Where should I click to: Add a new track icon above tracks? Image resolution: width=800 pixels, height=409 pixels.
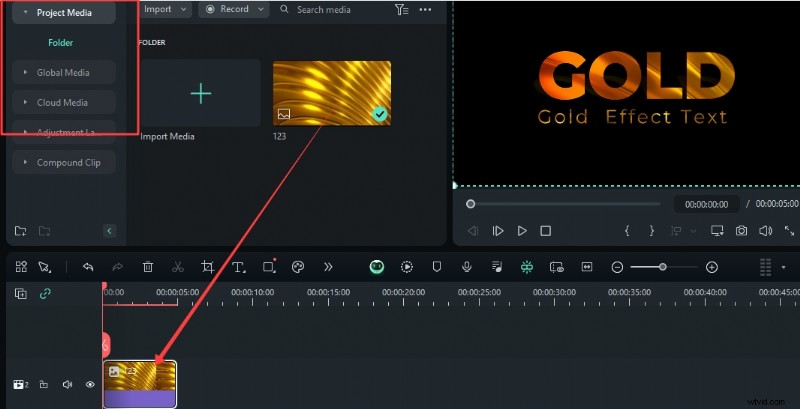click(21, 294)
